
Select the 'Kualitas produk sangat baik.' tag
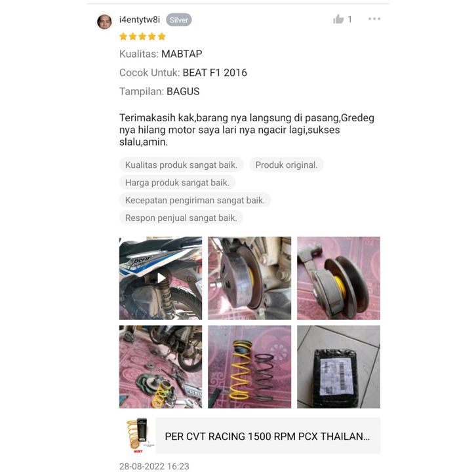point(181,165)
